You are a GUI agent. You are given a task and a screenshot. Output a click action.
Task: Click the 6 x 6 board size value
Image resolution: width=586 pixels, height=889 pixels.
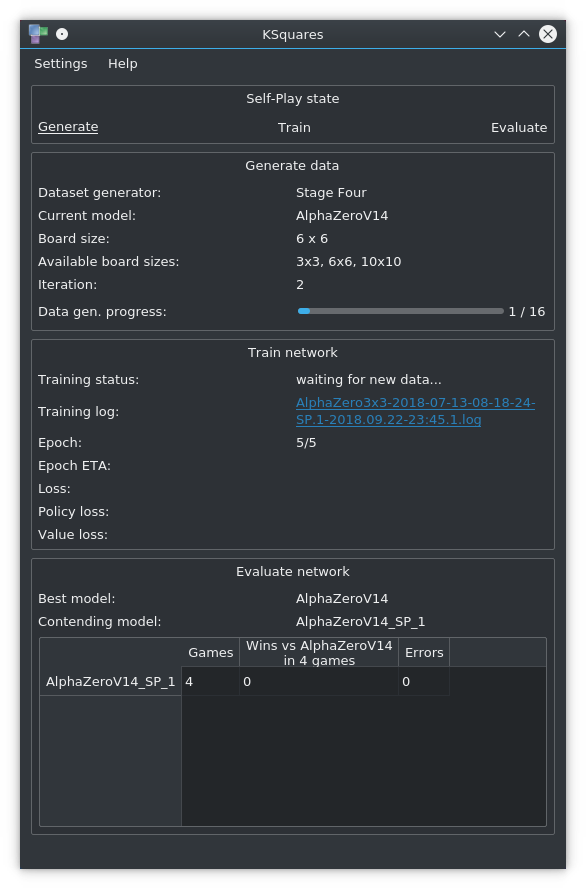312,239
